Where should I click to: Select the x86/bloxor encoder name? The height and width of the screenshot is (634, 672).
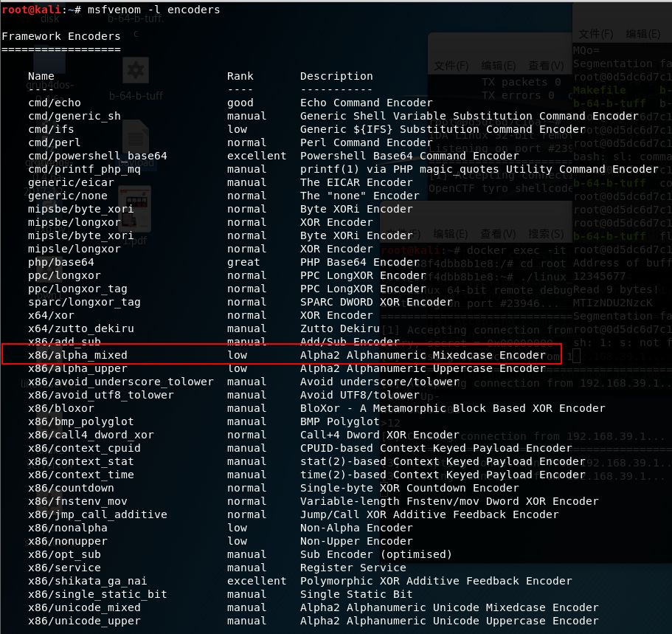(61, 408)
